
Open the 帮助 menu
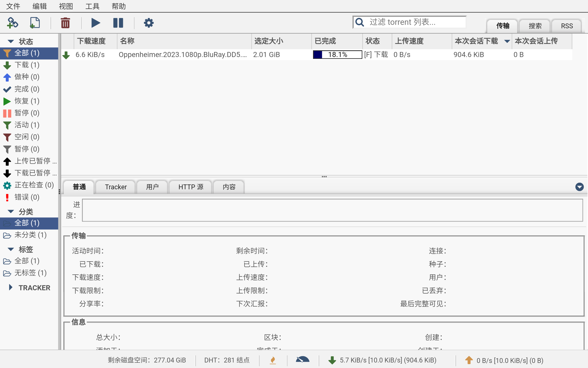[119, 6]
